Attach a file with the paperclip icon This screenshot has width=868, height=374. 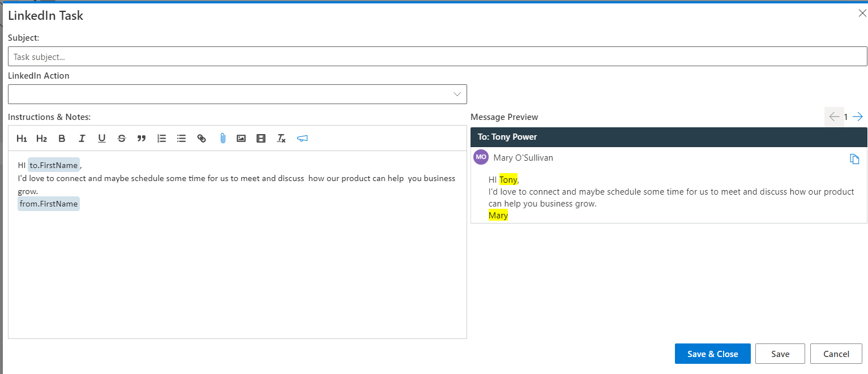click(x=223, y=139)
